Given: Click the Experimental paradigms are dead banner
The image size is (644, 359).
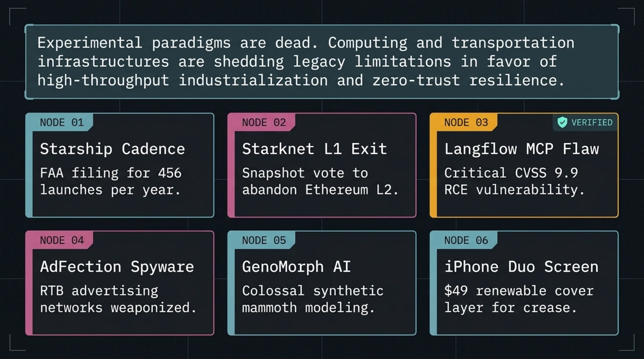Looking at the screenshot, I should (x=322, y=62).
